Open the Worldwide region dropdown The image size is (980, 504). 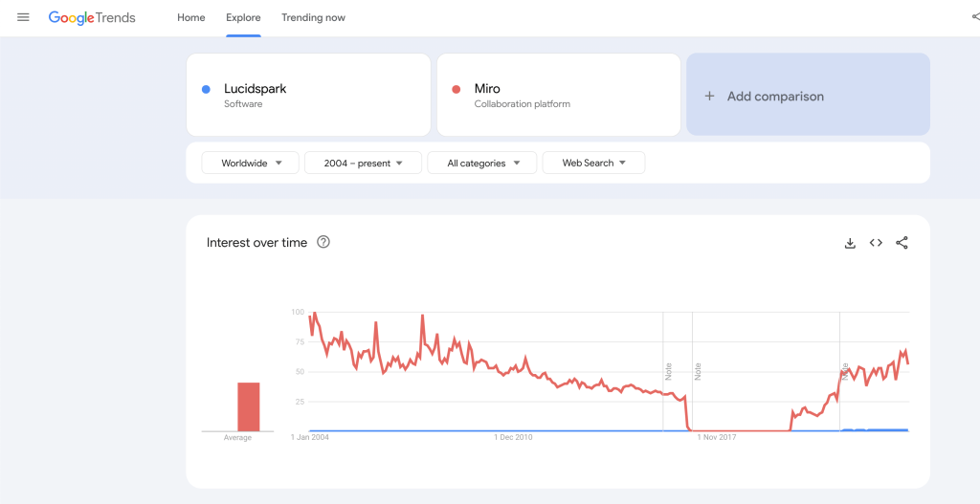click(x=250, y=163)
